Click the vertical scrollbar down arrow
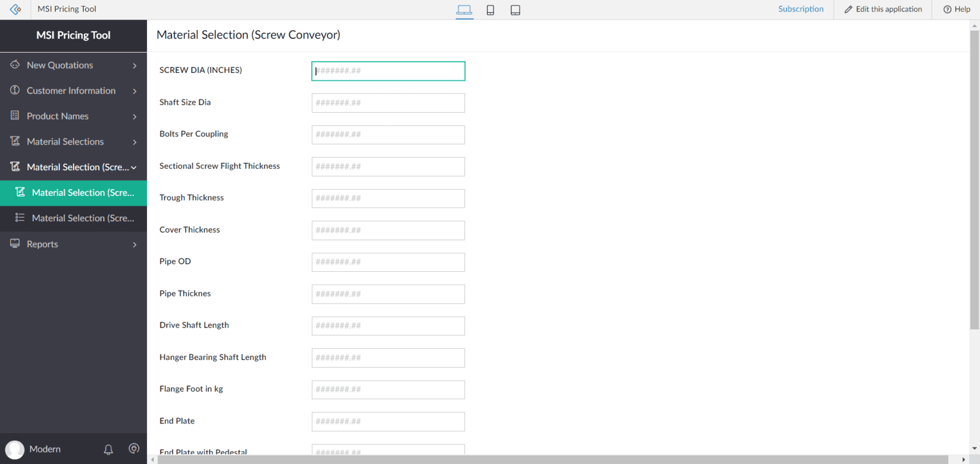The image size is (980, 464). pyautogui.click(x=974, y=449)
